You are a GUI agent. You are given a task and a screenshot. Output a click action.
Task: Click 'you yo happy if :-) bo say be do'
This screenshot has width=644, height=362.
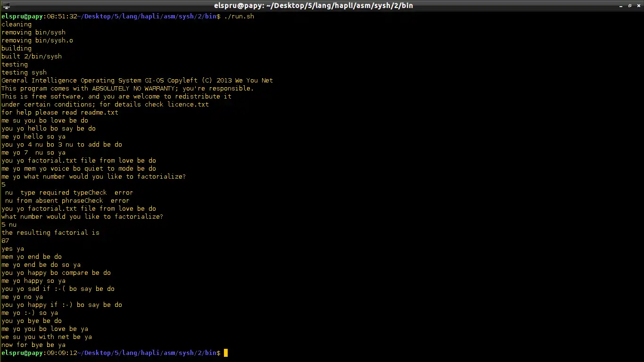62,305
